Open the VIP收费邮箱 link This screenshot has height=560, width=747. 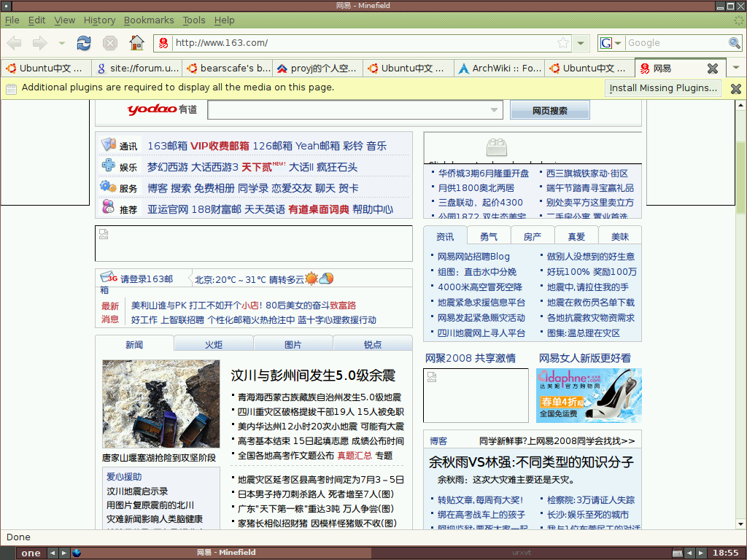tap(220, 146)
